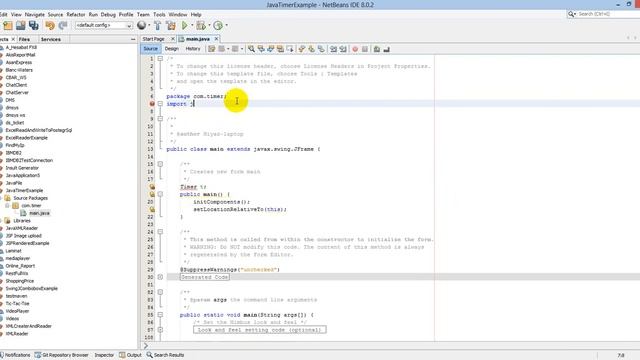Switch to Source view button
This screenshot has width=640, height=360.
[x=150, y=49]
